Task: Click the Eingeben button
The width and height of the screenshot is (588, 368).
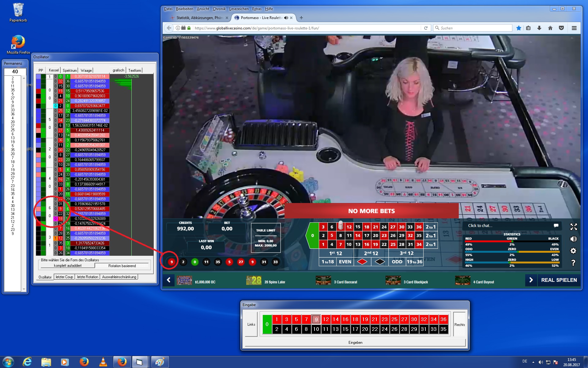Action: tap(355, 343)
